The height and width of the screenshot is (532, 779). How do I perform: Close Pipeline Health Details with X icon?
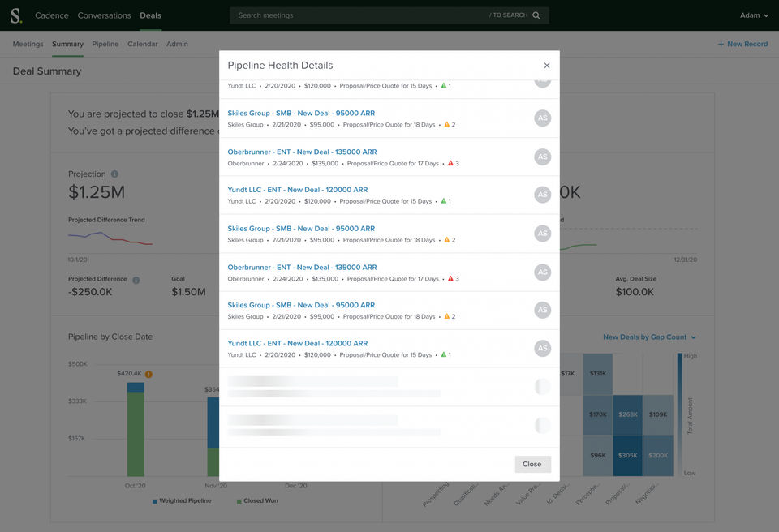tap(546, 66)
